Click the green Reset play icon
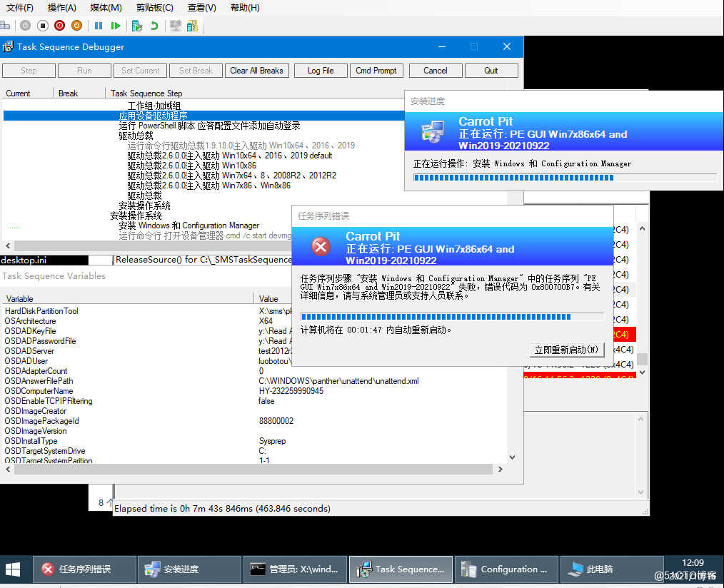The height and width of the screenshot is (588, 724). click(x=116, y=26)
